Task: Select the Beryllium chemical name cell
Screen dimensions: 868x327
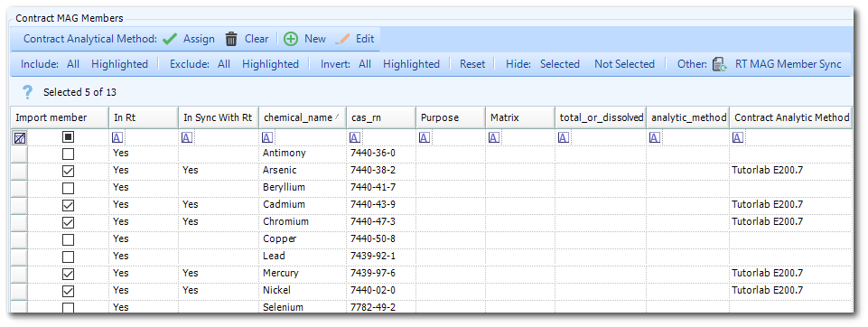Action: tap(303, 187)
